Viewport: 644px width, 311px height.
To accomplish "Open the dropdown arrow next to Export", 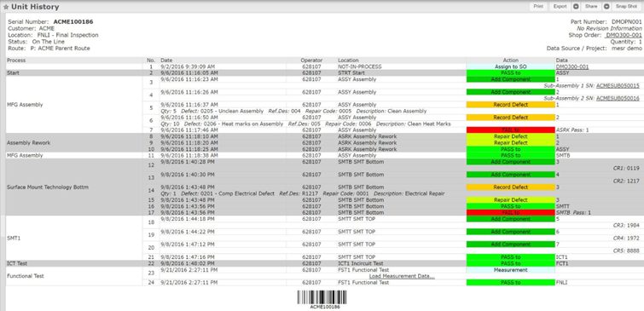I will (x=576, y=7).
